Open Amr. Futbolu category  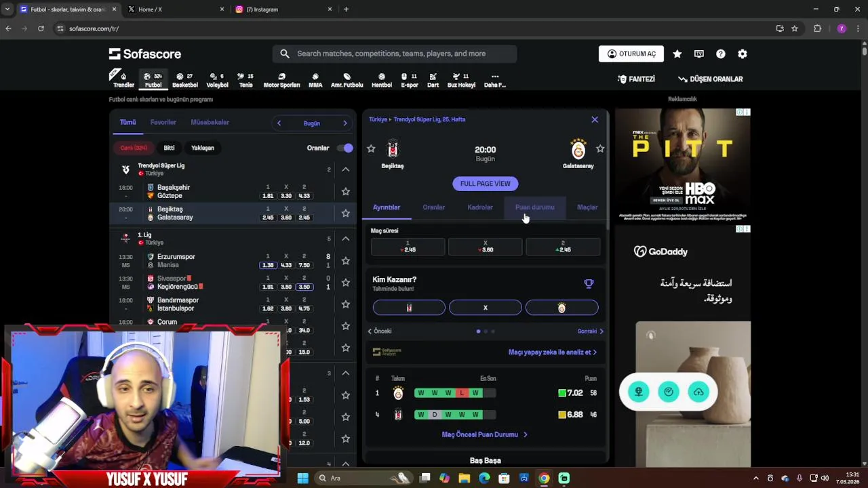[x=347, y=79]
